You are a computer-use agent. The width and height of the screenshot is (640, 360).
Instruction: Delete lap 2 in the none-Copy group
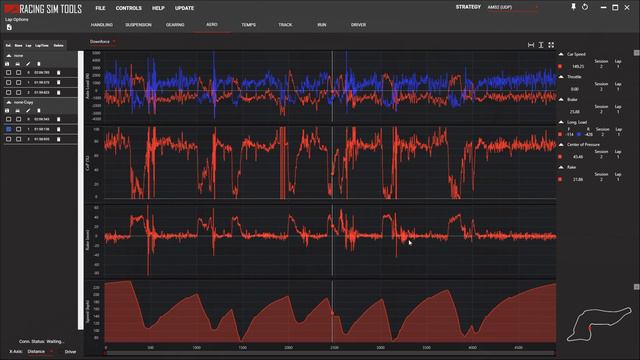coord(58,139)
